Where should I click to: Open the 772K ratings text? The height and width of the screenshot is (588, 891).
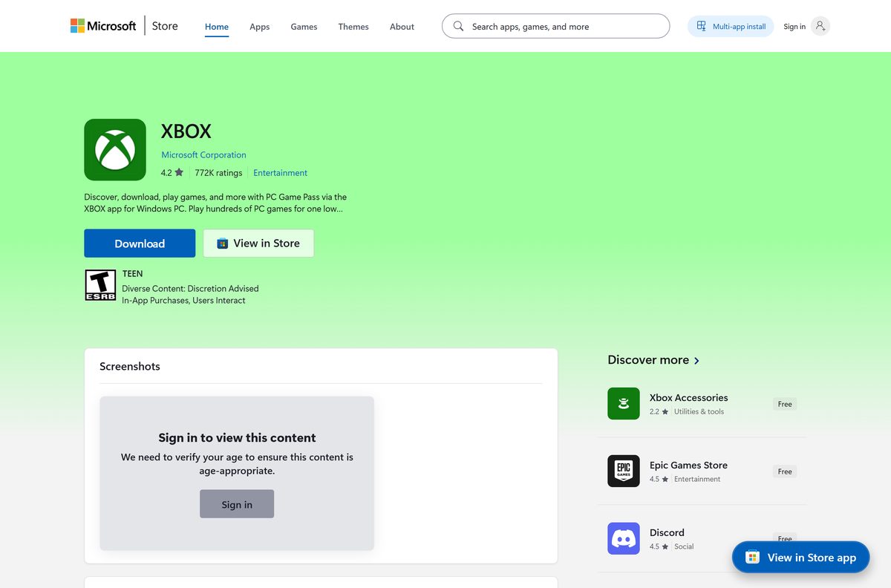pyautogui.click(x=218, y=173)
